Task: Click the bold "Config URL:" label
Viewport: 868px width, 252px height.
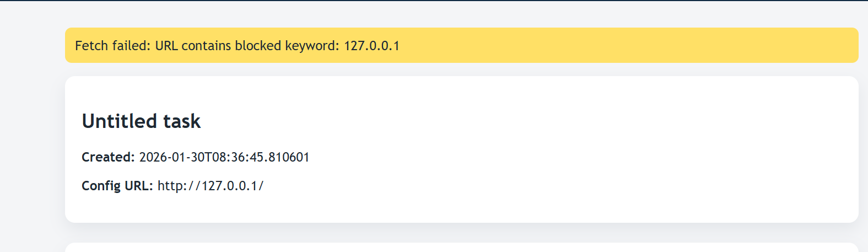Action: pyautogui.click(x=117, y=186)
